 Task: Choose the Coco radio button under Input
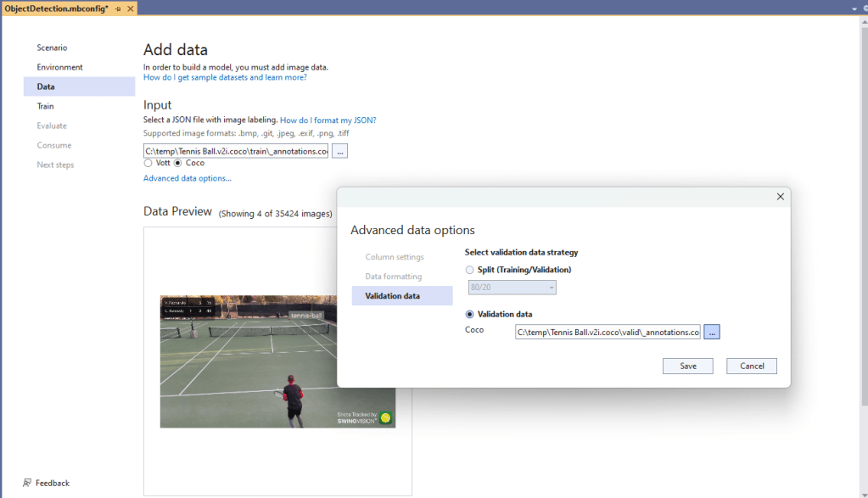tap(178, 163)
